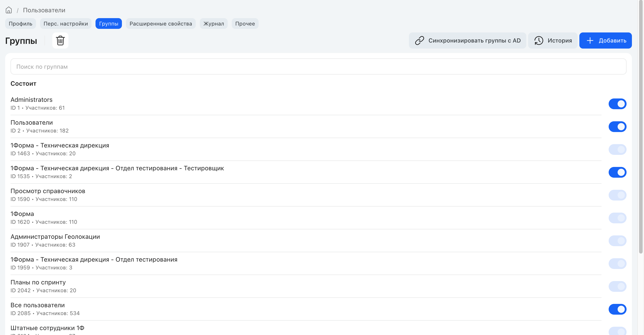Toggle Планы по спринту switch
644x335 pixels.
(x=618, y=286)
